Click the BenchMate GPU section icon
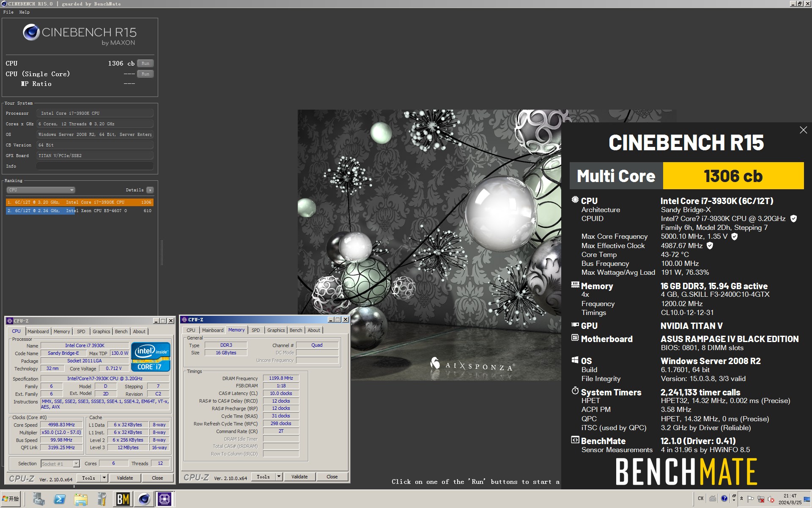 pyautogui.click(x=575, y=325)
